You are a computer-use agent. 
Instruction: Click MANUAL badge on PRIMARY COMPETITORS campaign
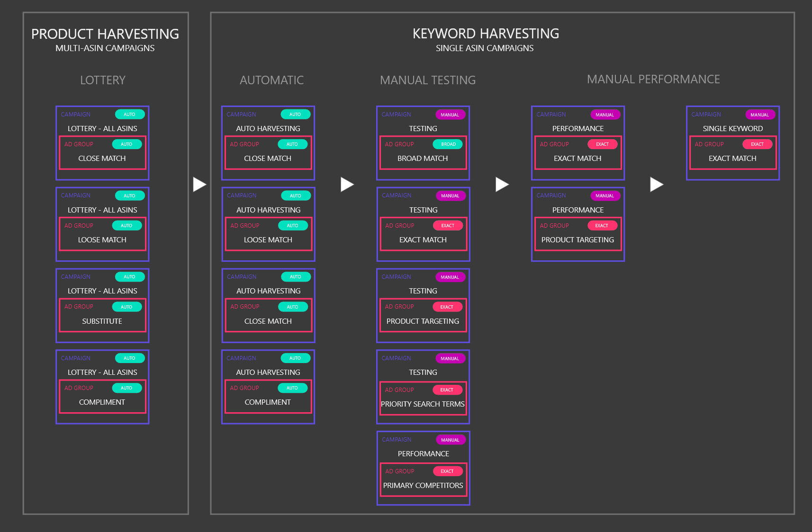click(x=450, y=440)
